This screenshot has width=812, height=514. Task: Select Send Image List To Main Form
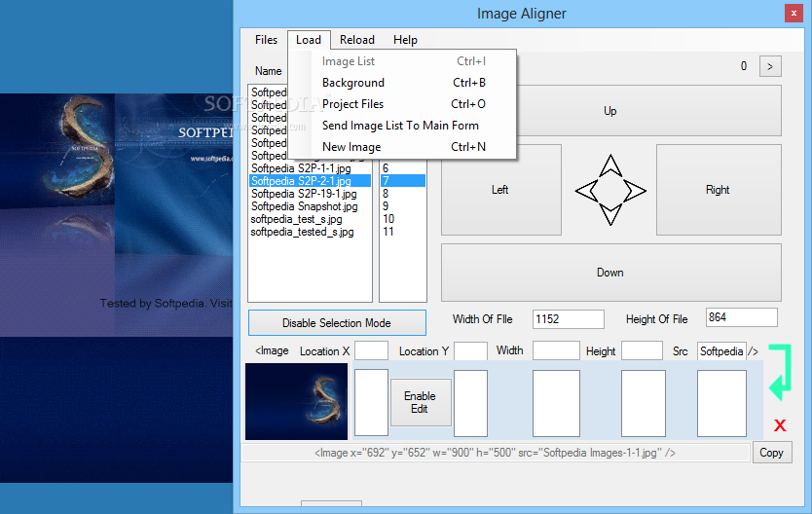[403, 126]
